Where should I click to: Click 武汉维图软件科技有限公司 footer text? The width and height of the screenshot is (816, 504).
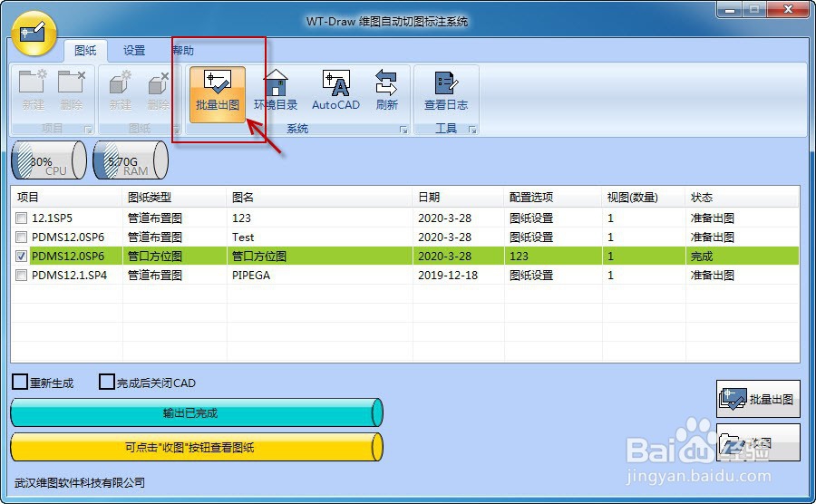(80, 482)
